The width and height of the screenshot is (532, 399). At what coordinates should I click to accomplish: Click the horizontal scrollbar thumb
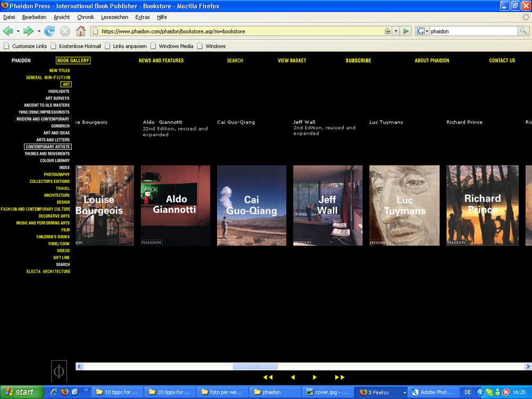pyautogui.click(x=255, y=367)
